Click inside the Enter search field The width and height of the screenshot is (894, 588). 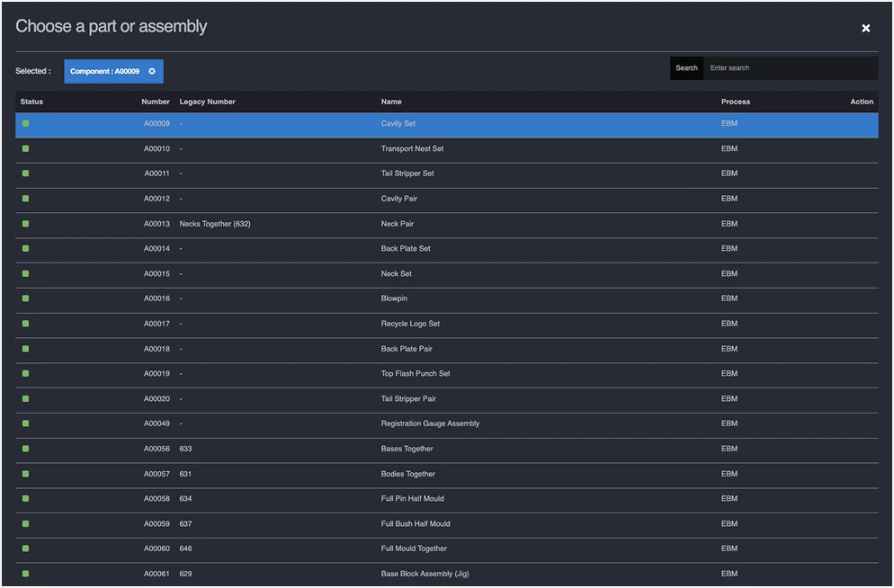pos(791,67)
